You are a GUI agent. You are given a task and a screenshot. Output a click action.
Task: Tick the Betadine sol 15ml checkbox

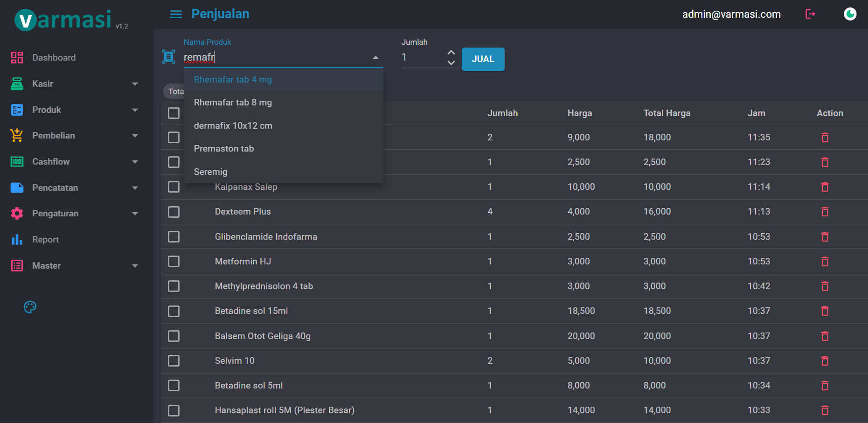point(174,311)
